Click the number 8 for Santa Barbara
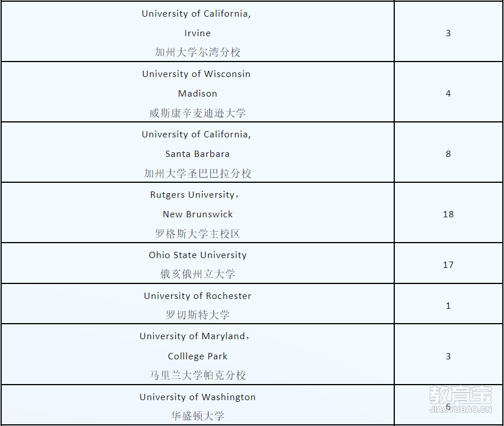This screenshot has height=426, width=504. pyautogui.click(x=448, y=154)
